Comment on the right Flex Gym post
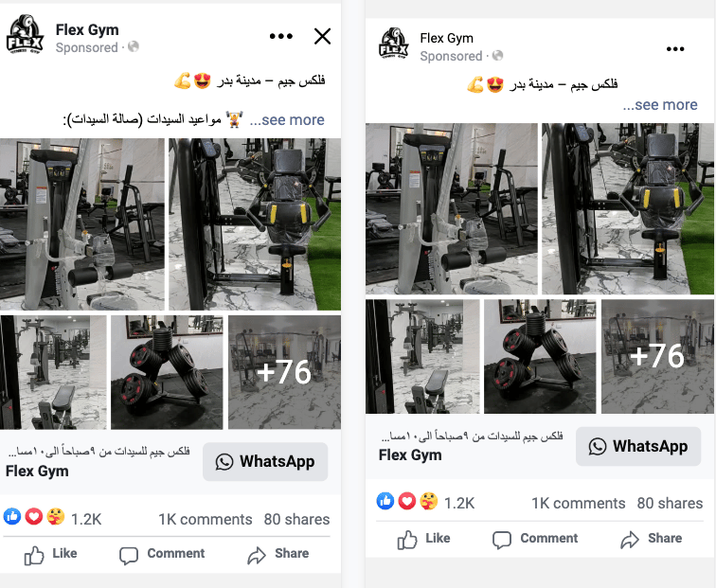 (x=535, y=539)
